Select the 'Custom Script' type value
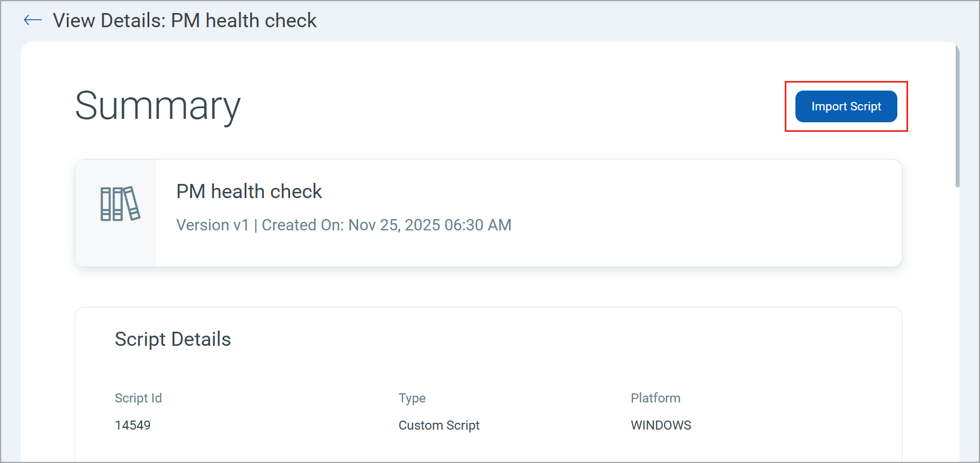Image resolution: width=980 pixels, height=463 pixels. [x=439, y=426]
